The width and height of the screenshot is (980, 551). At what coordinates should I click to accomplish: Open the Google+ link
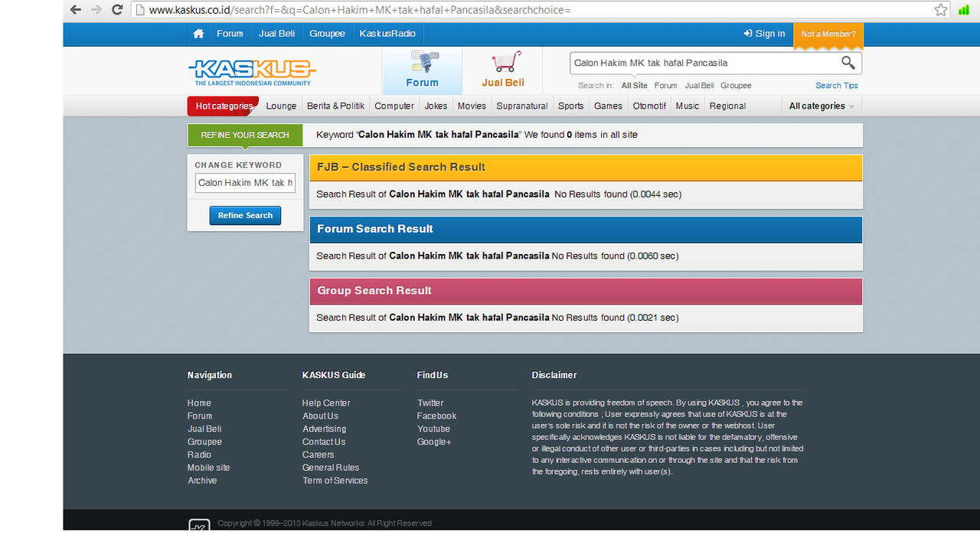[x=434, y=442]
